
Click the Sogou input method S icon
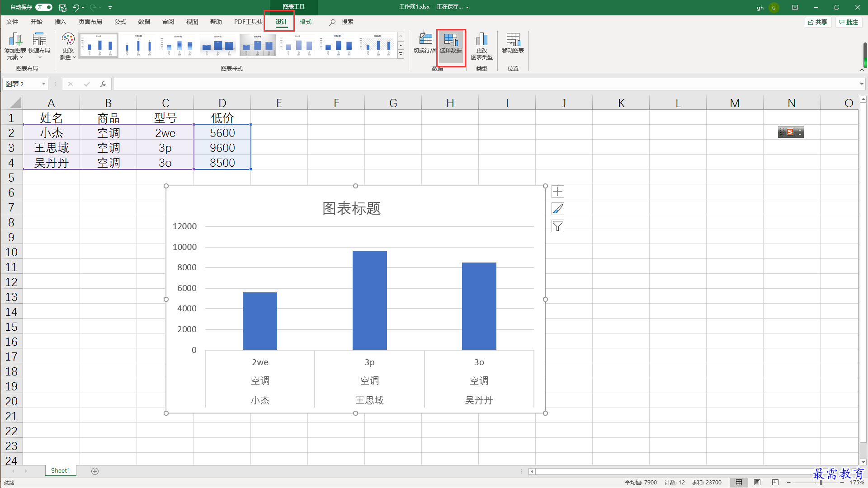tap(790, 132)
